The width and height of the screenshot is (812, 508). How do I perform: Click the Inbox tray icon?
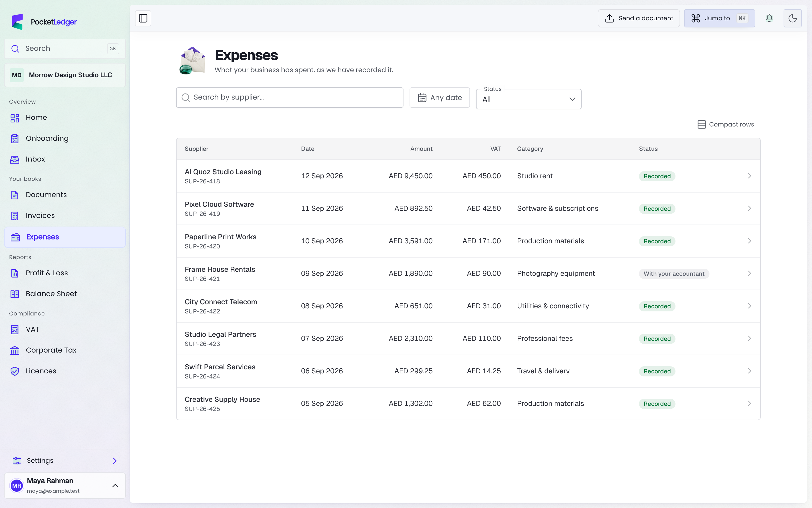pos(15,159)
